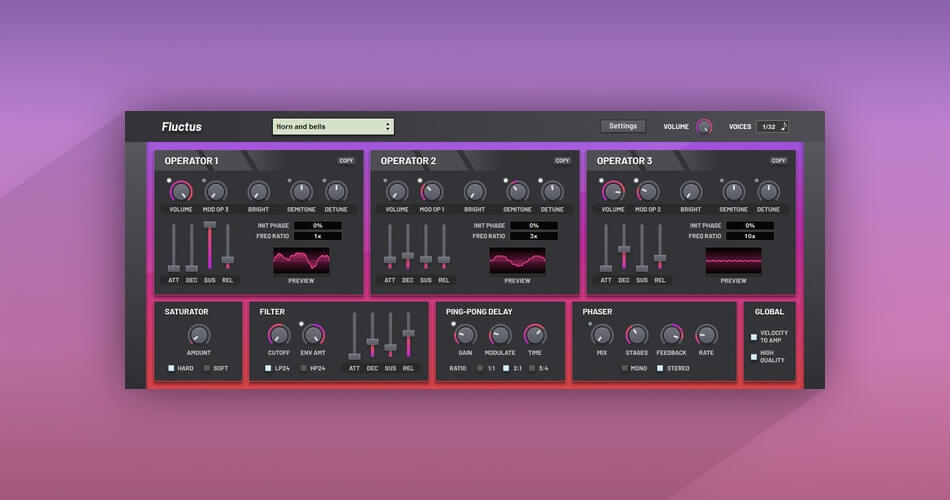Click Operator 3 MOD OP 2 knob
The height and width of the screenshot is (500, 950).
click(648, 192)
